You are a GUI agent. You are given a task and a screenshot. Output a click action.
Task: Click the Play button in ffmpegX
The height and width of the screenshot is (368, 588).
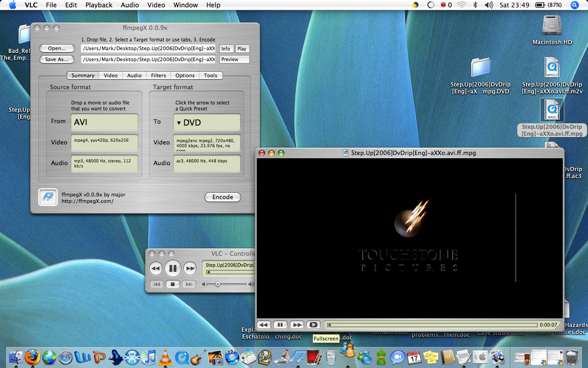pos(242,49)
